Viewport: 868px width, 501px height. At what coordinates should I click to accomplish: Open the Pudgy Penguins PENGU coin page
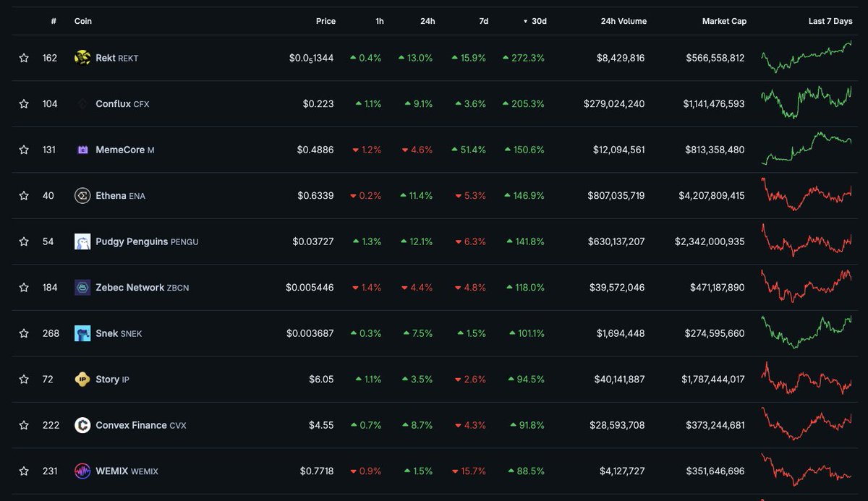(147, 241)
